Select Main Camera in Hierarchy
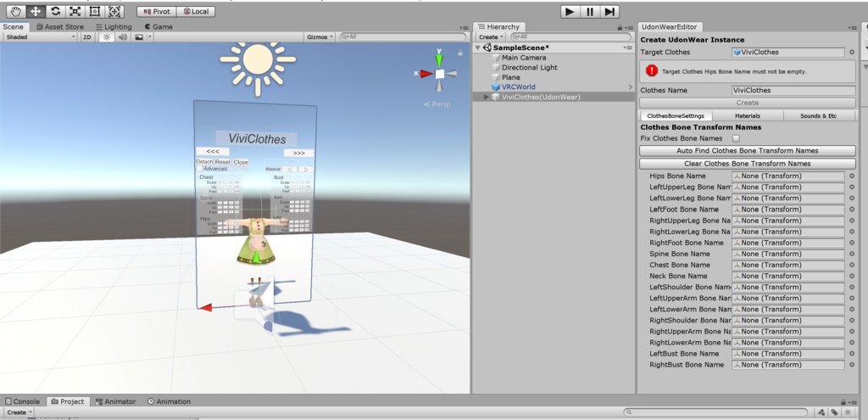This screenshot has height=420, width=868. click(524, 58)
